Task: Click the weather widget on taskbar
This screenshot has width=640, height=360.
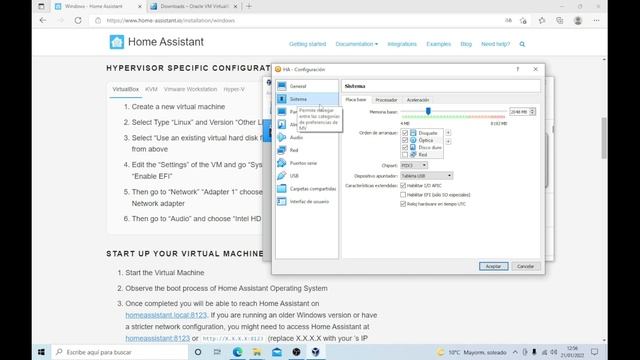Action: pyautogui.click(x=471, y=352)
